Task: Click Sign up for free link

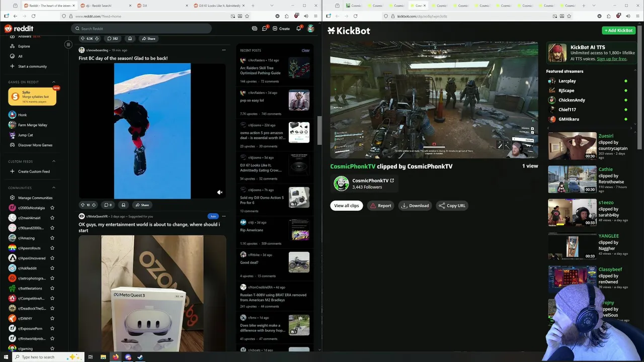Action: point(612,59)
